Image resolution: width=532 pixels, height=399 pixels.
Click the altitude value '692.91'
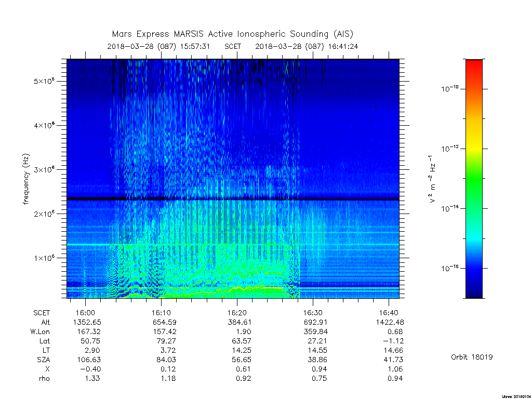(x=315, y=322)
